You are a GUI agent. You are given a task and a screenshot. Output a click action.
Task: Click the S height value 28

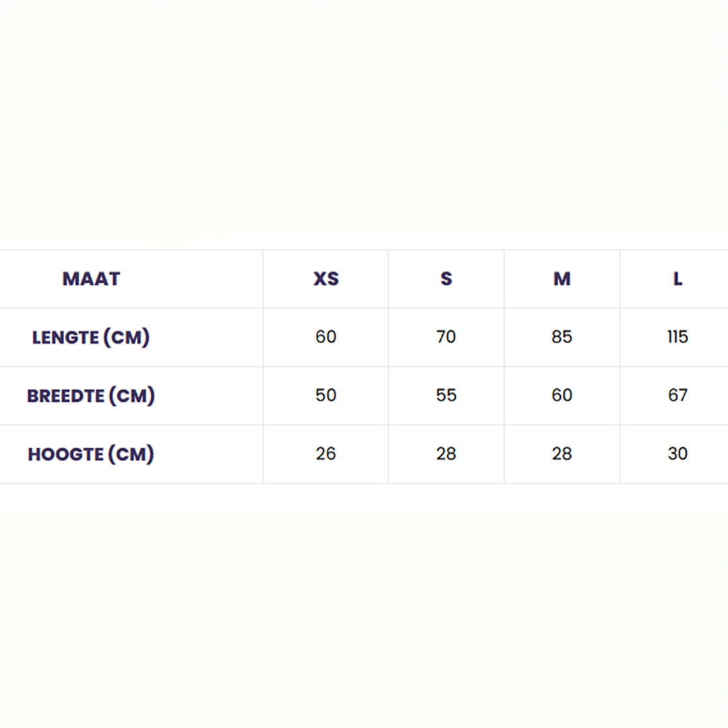click(x=446, y=454)
